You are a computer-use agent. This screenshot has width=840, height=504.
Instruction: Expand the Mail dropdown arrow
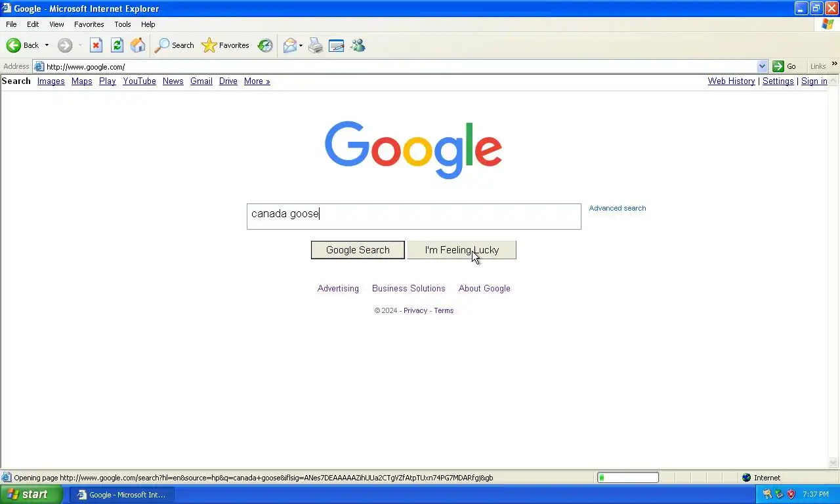pos(301,45)
